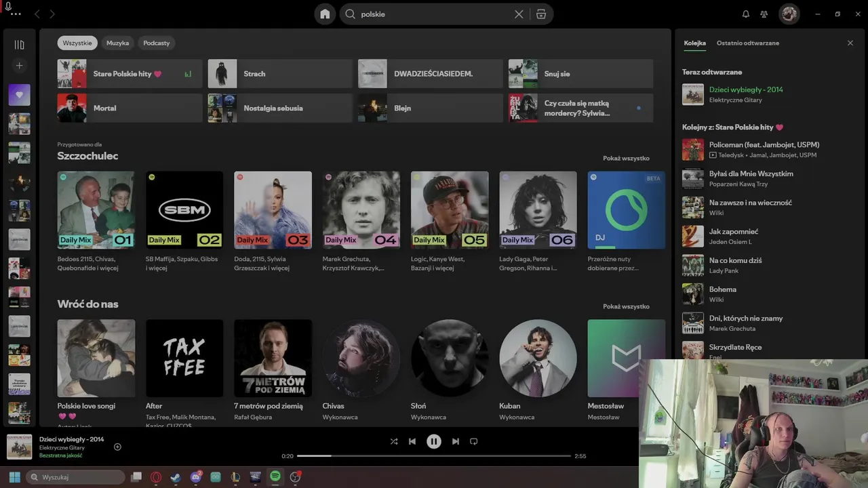868x488 pixels.
Task: Toggle repeat mode
Action: pyautogui.click(x=474, y=441)
